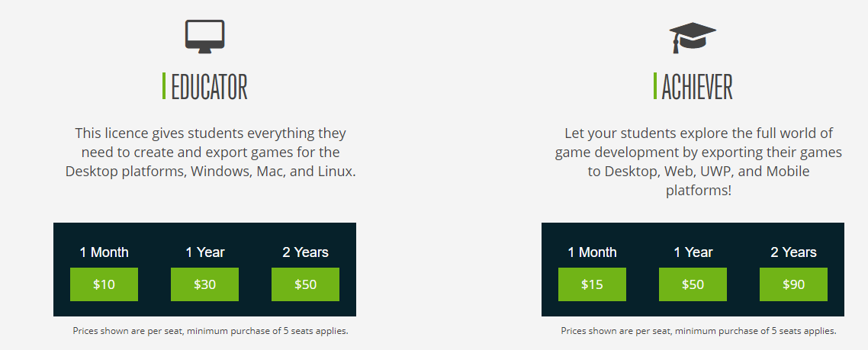
Task: Buy the Educator 2 Years $50 plan
Action: 305,284
